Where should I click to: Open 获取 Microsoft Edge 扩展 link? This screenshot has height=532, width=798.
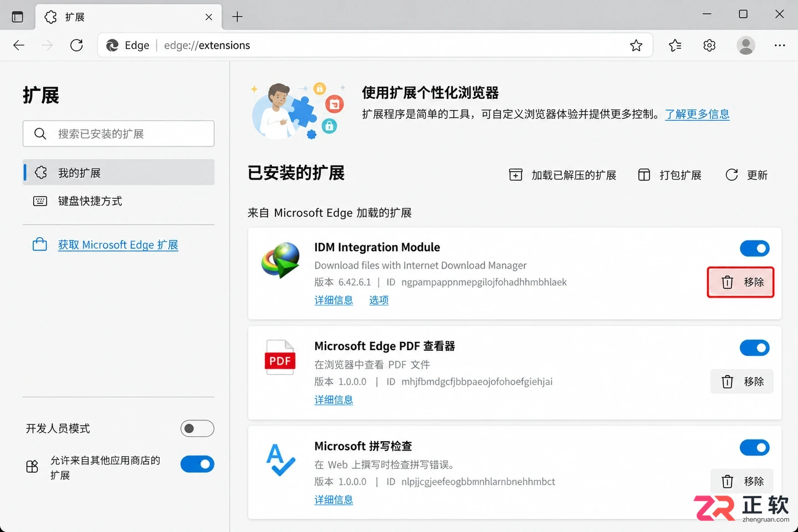pos(118,245)
